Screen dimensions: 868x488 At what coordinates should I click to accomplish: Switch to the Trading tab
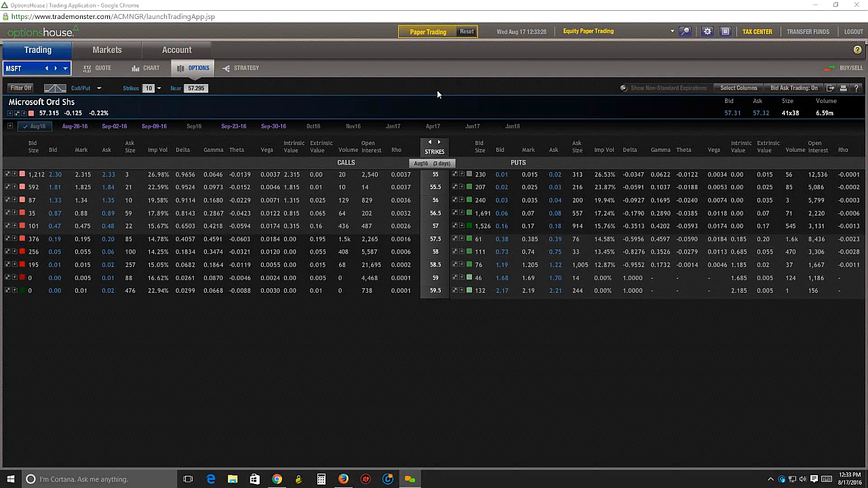coord(38,50)
